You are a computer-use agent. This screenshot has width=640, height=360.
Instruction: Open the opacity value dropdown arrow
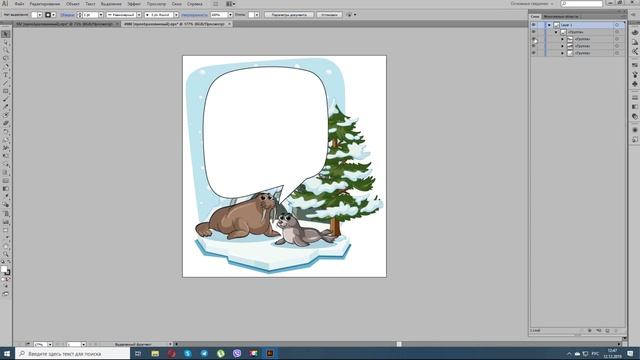[230, 15]
